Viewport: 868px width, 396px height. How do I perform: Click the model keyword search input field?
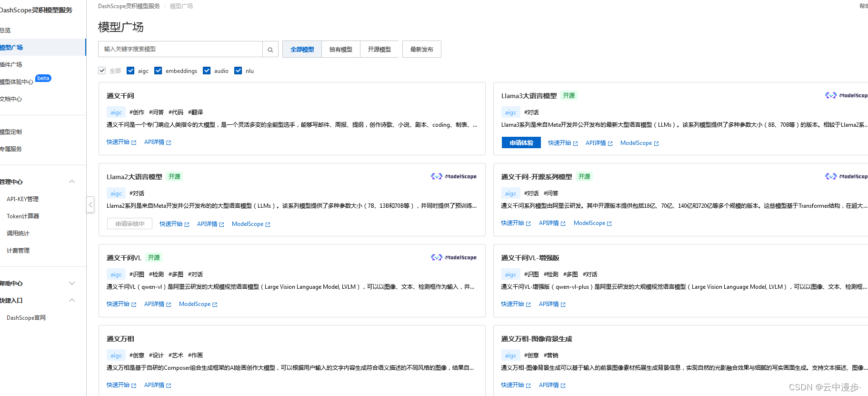click(180, 49)
